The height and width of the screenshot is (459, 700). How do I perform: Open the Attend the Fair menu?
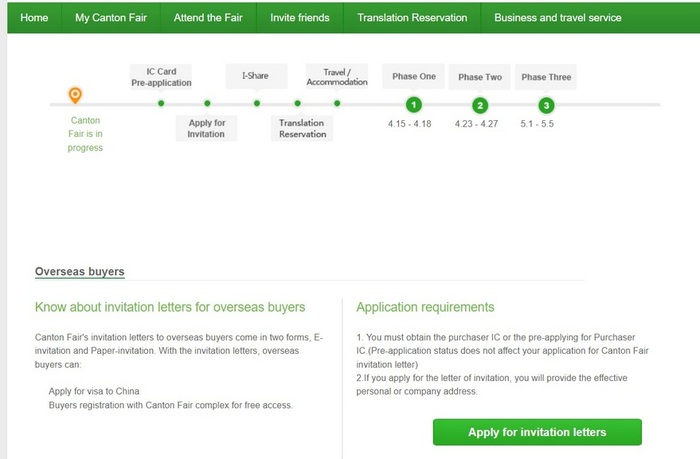click(x=206, y=17)
